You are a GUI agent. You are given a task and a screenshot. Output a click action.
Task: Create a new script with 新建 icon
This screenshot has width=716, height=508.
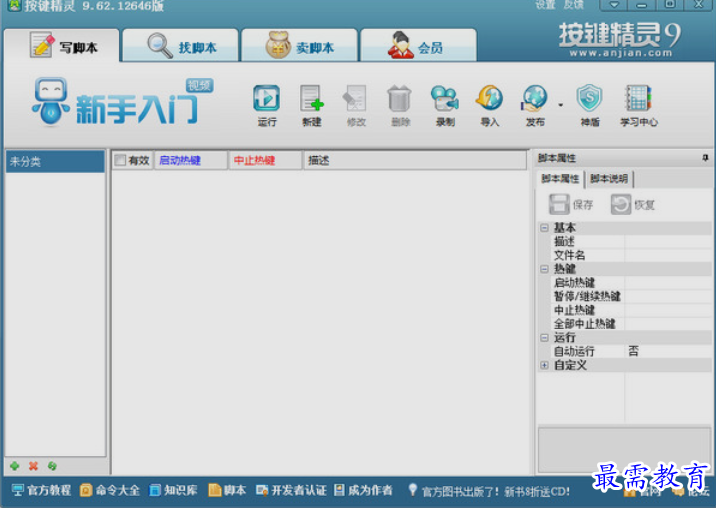pos(311,105)
